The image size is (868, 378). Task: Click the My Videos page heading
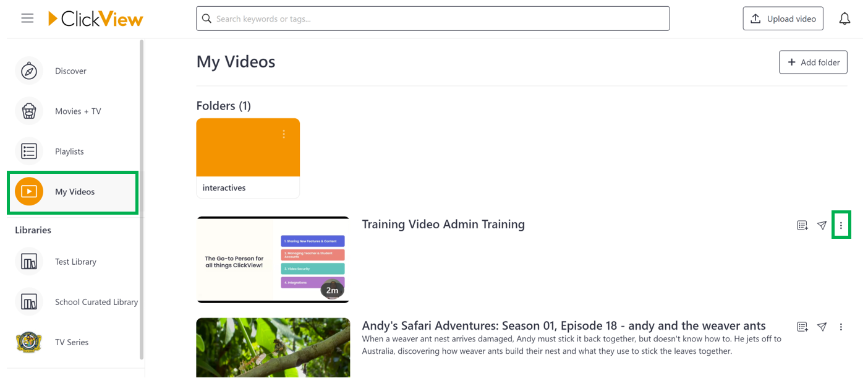tap(236, 62)
